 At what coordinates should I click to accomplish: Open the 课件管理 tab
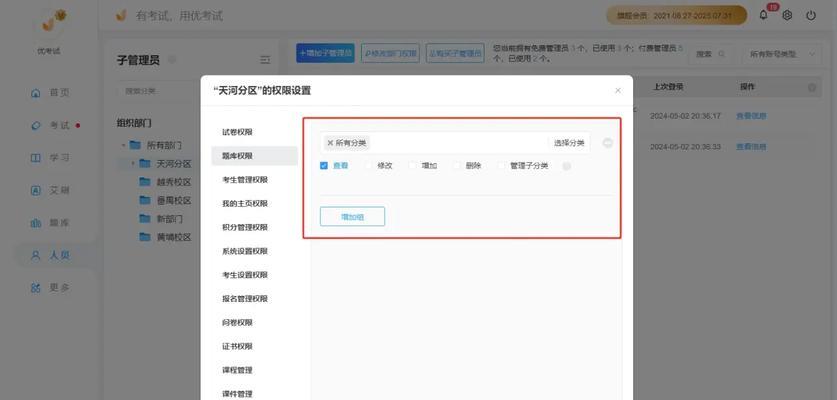point(254,394)
